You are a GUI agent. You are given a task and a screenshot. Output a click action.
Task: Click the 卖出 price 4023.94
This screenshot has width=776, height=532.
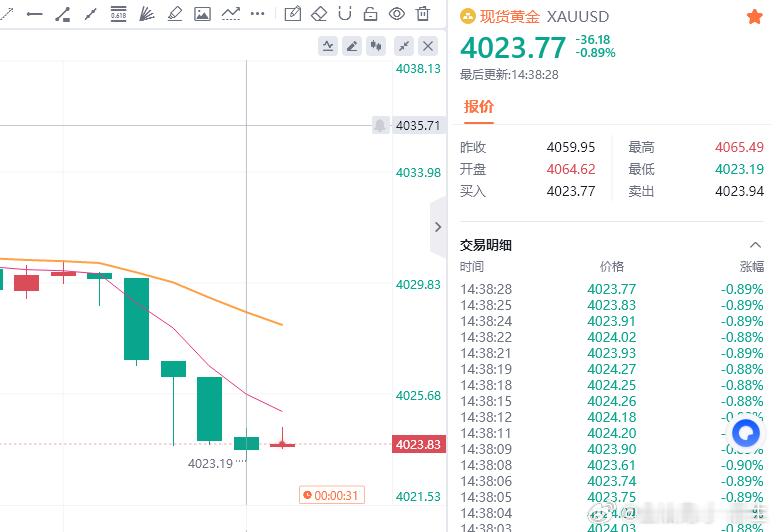tap(739, 191)
